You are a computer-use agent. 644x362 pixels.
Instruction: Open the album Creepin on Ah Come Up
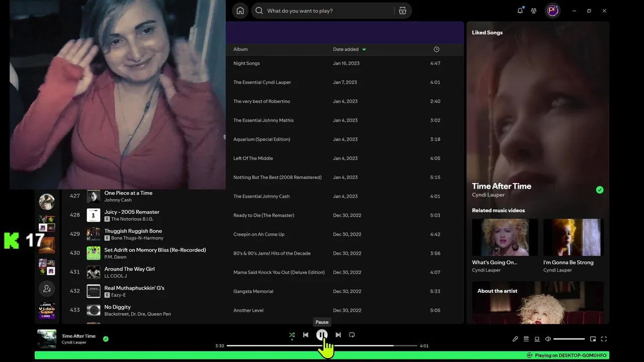[259, 234]
